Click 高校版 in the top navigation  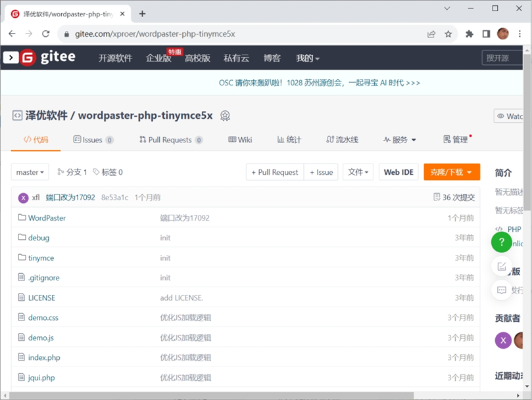pos(197,58)
